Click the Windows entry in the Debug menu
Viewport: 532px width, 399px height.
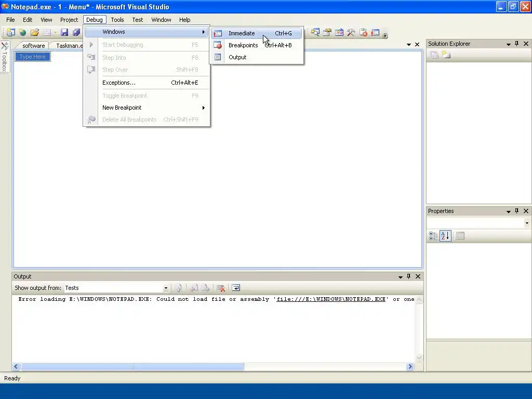click(147, 32)
